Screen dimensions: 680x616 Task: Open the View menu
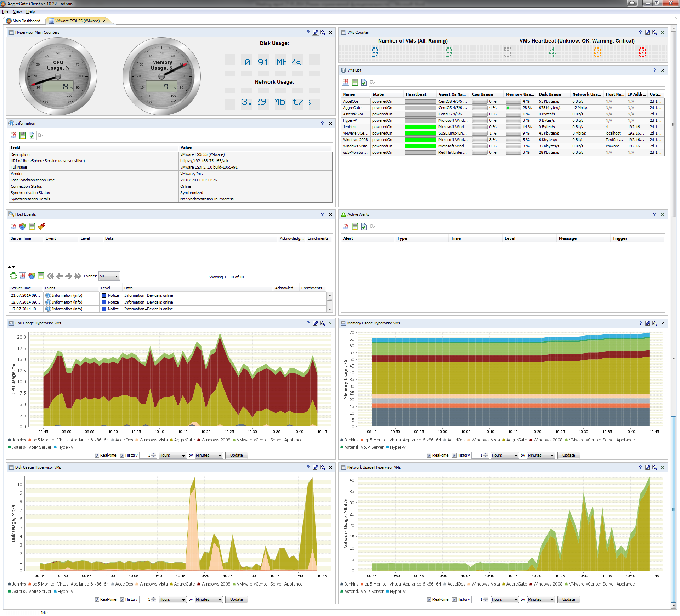17,11
